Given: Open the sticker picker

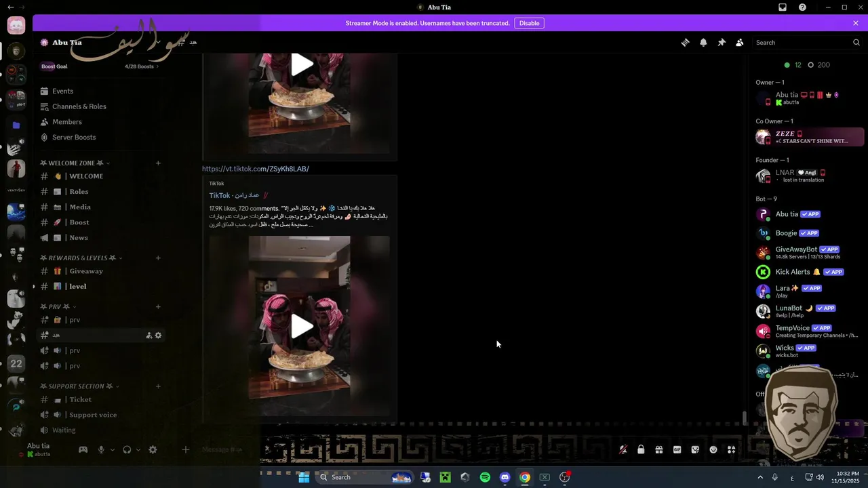Looking at the screenshot, I should pyautogui.click(x=695, y=449).
